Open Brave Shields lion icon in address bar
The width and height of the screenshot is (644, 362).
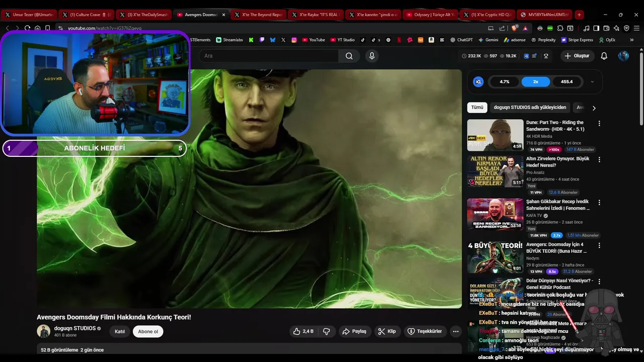514,28
